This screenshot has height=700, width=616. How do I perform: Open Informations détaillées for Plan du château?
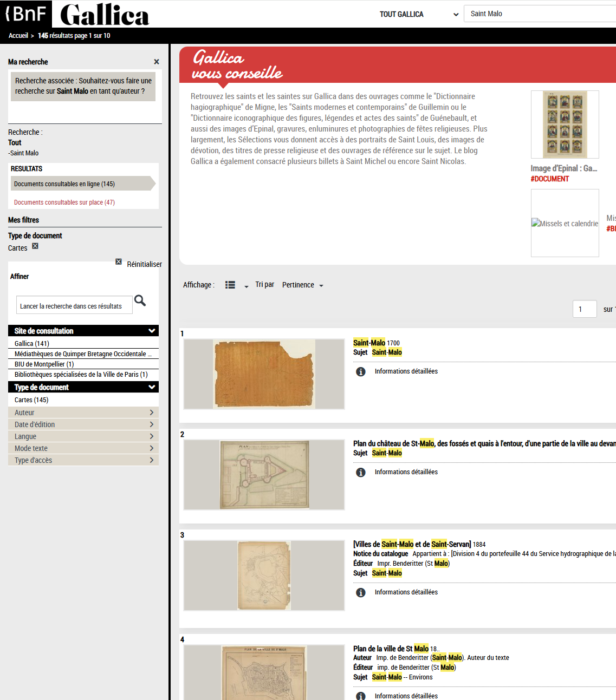tap(406, 472)
